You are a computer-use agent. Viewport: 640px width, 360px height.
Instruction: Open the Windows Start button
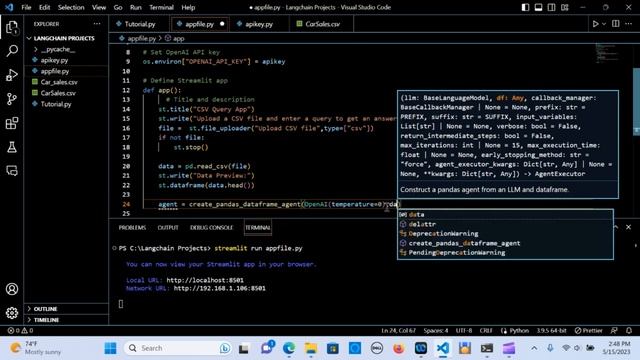[x=110, y=348]
